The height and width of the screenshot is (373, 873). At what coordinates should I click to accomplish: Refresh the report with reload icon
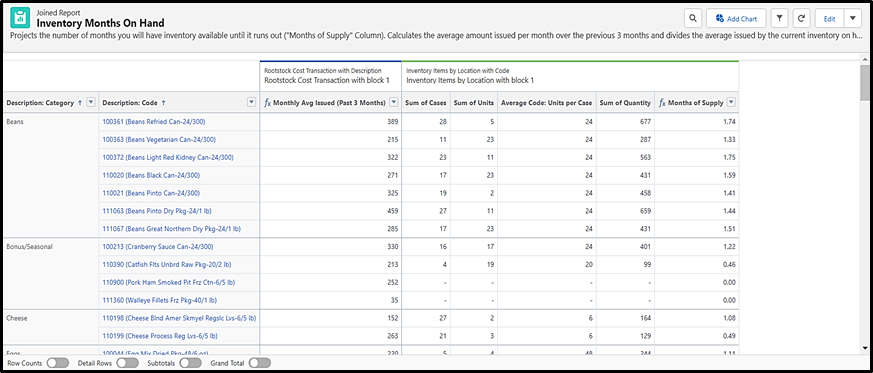(801, 18)
